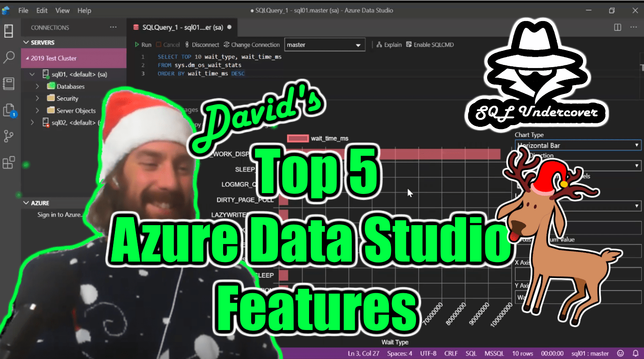Open editor more actions at top right
This screenshot has width=644, height=359.
633,27
